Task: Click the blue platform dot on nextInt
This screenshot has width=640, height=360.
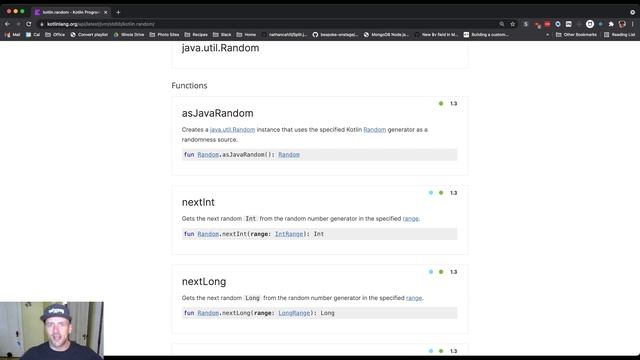Action: pos(431,193)
